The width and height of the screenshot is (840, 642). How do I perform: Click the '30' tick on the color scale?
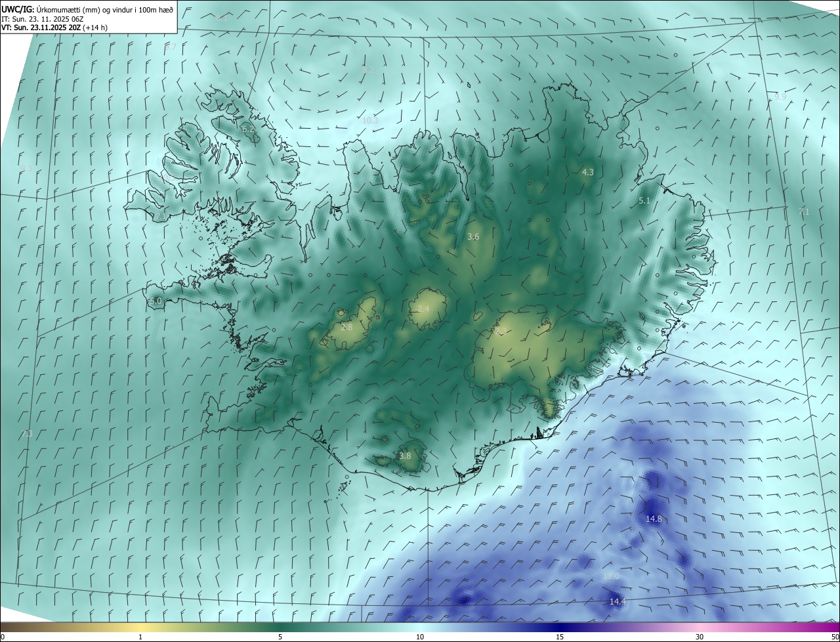coord(700,637)
